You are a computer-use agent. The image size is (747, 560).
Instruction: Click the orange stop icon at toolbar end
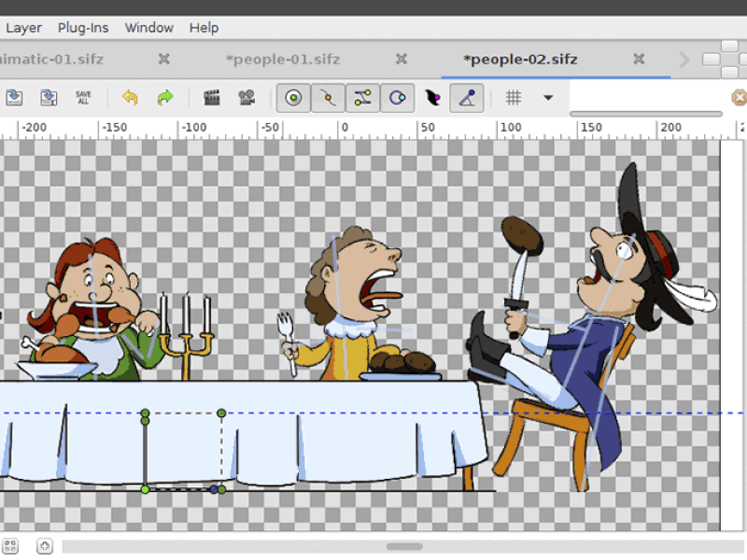(740, 98)
